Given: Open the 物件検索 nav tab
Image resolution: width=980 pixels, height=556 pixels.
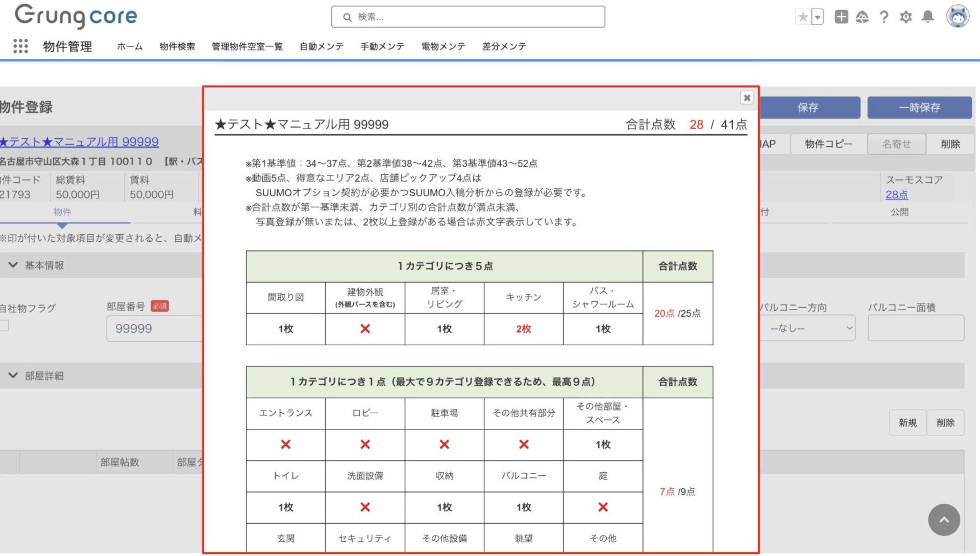Looking at the screenshot, I should click(x=177, y=46).
